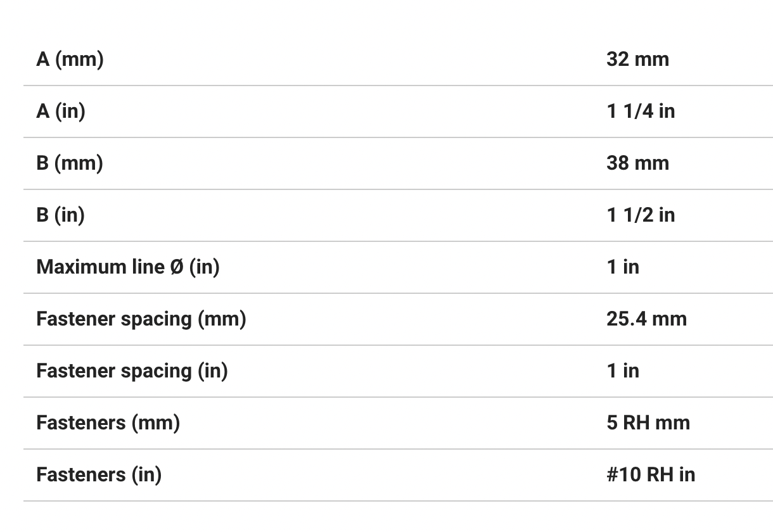Screen dimensions: 773x532
Task: Select the Maximum line "1 in" value
Action: pyautogui.click(x=622, y=267)
